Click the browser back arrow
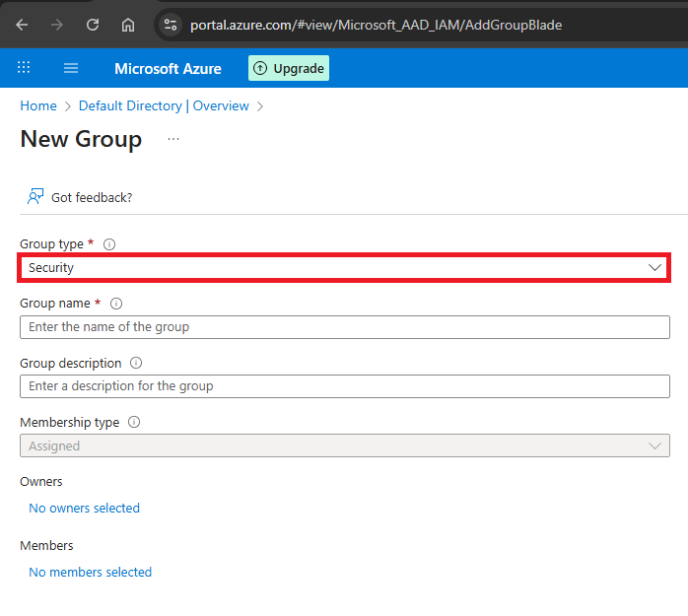Screen dimensions: 688x616 coord(22,25)
